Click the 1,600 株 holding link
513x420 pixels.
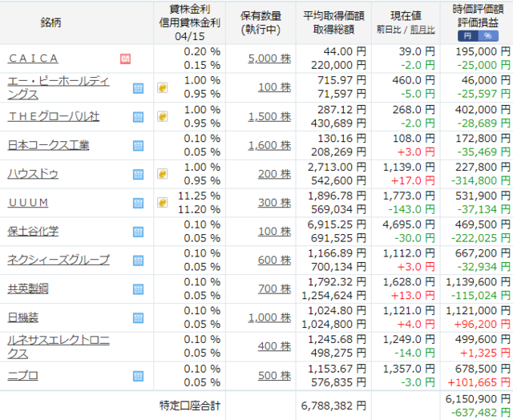pos(269,145)
